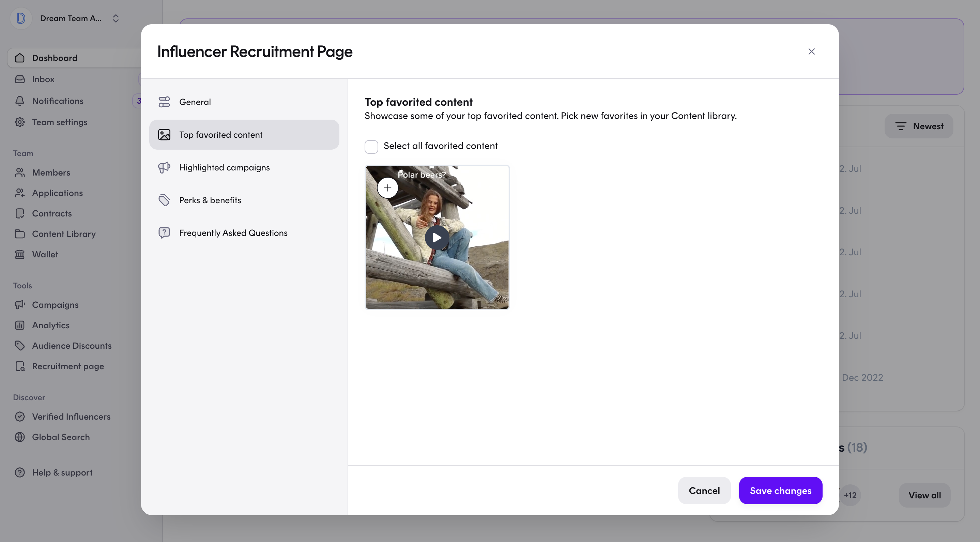Check Select all favorited content
Viewport: 980px width, 542px height.
[x=371, y=147]
